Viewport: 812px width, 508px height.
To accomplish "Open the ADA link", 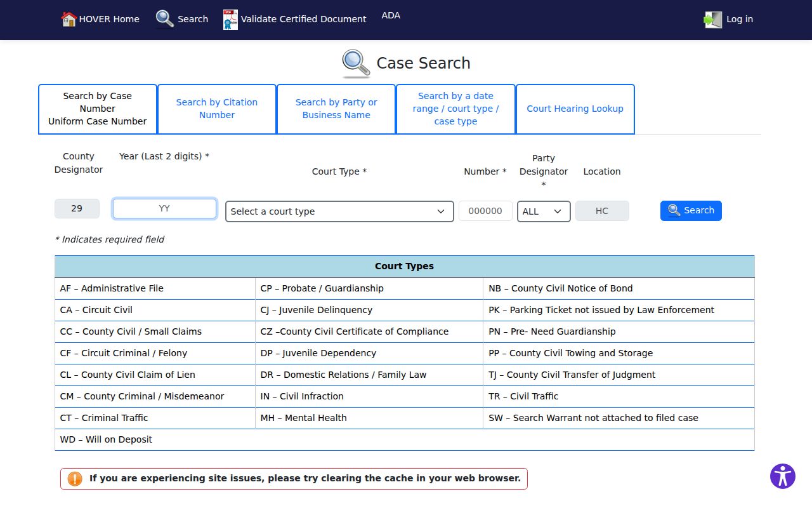I will point(391,15).
